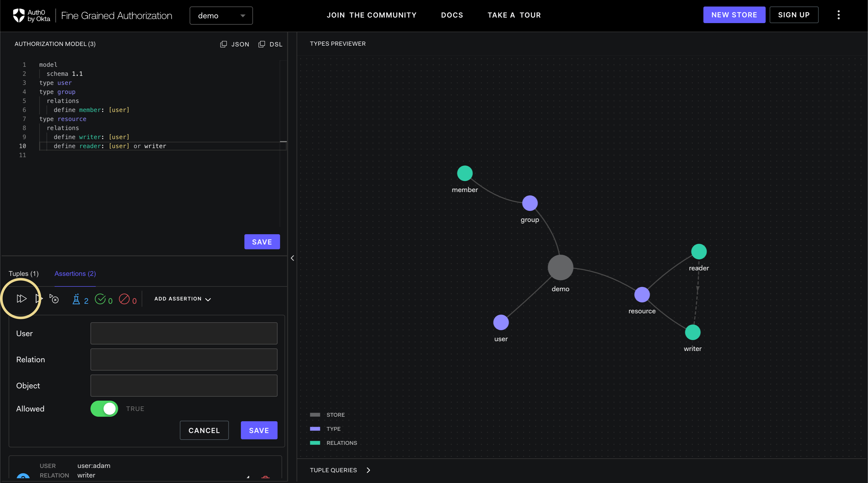Click the Auth0 by Okta logo
Screen dimensions: 868x483
31,16
